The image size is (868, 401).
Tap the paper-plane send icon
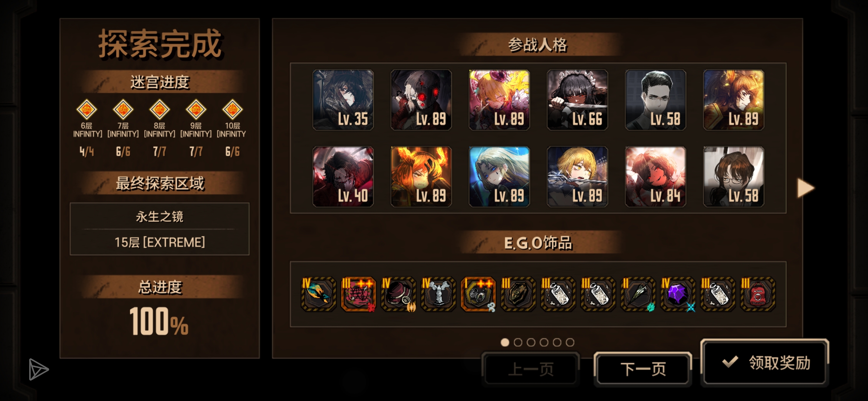[x=38, y=369]
